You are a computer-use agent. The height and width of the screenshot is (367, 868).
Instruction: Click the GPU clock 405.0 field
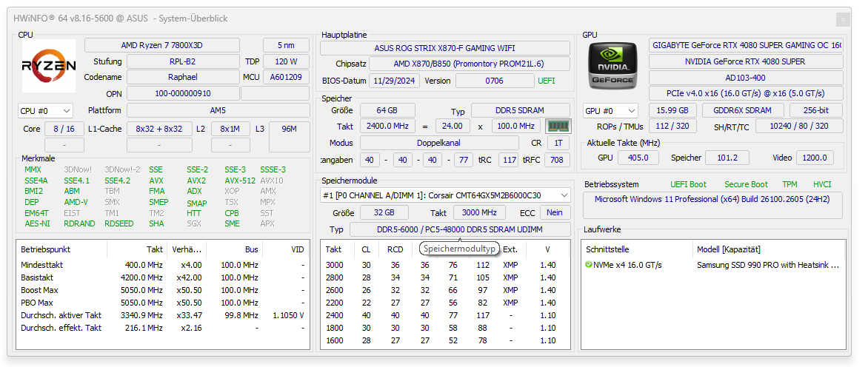click(x=638, y=158)
